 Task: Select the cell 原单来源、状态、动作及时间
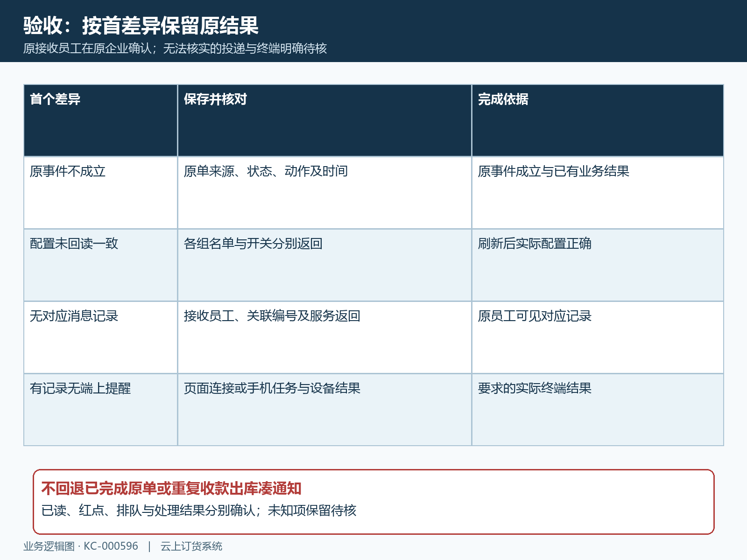tap(324, 193)
